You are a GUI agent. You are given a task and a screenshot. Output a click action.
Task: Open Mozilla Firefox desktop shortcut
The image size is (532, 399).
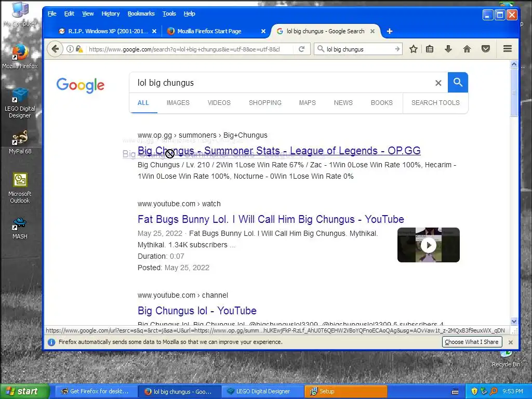tap(20, 56)
